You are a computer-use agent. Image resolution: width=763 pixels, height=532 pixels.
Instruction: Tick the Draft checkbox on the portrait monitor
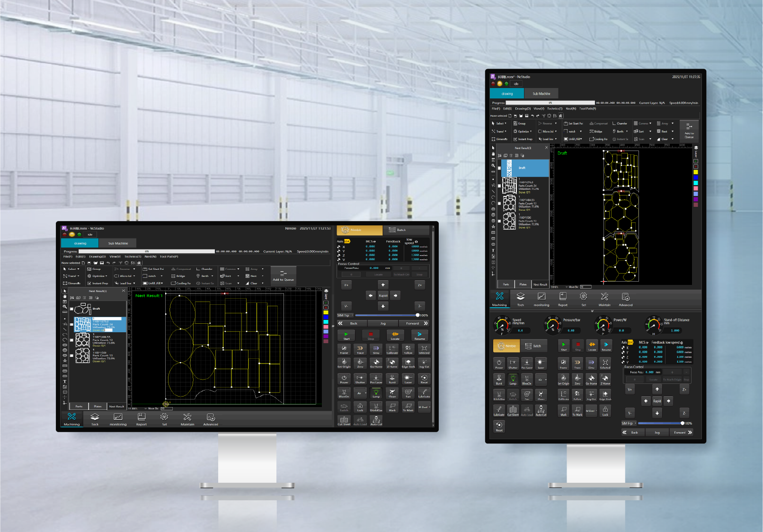pos(499,168)
